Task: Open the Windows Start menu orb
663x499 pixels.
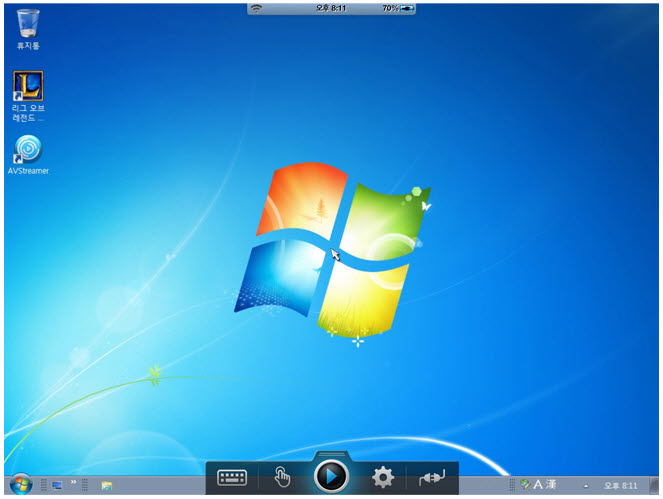Action: pos(20,485)
